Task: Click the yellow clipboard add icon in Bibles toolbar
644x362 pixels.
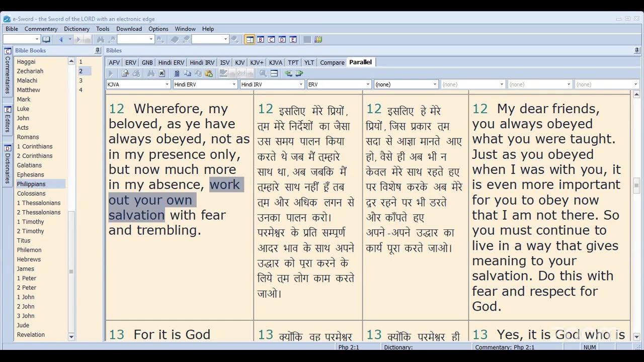Action: pos(209,73)
